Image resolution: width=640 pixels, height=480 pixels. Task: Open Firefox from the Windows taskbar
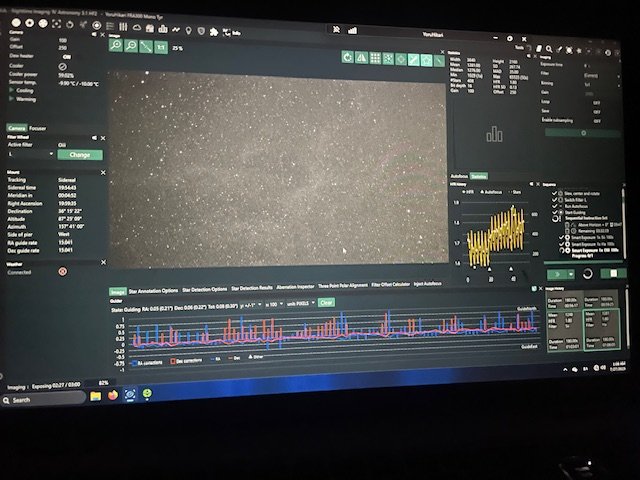pos(112,396)
